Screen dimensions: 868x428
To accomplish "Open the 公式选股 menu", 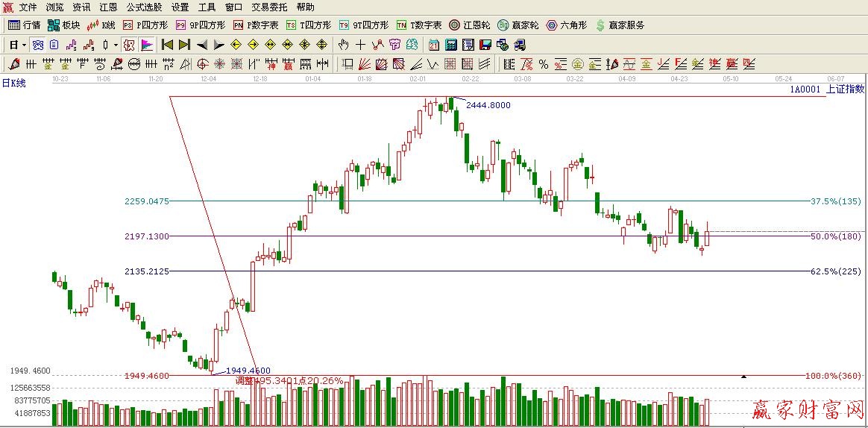I will [x=144, y=7].
